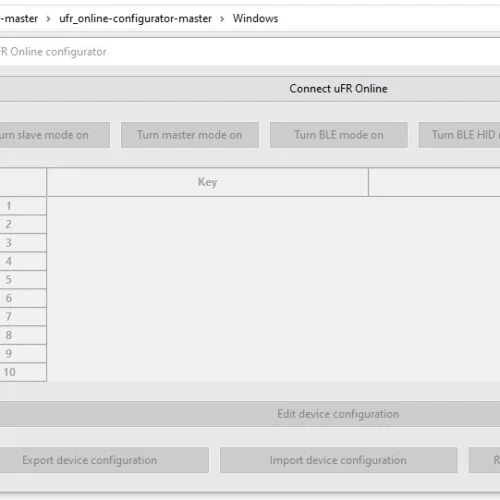Select row header 6
The image size is (500, 500).
tap(23, 298)
